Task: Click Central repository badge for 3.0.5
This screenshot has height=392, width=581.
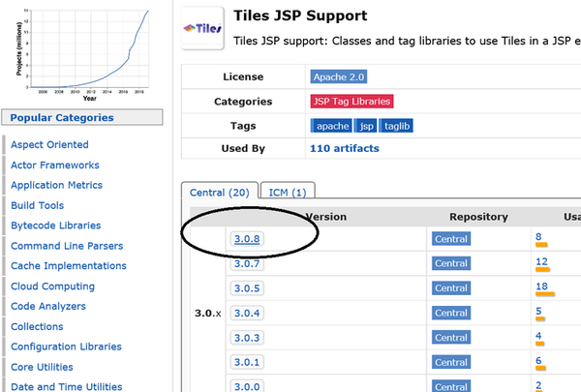Action: point(451,288)
